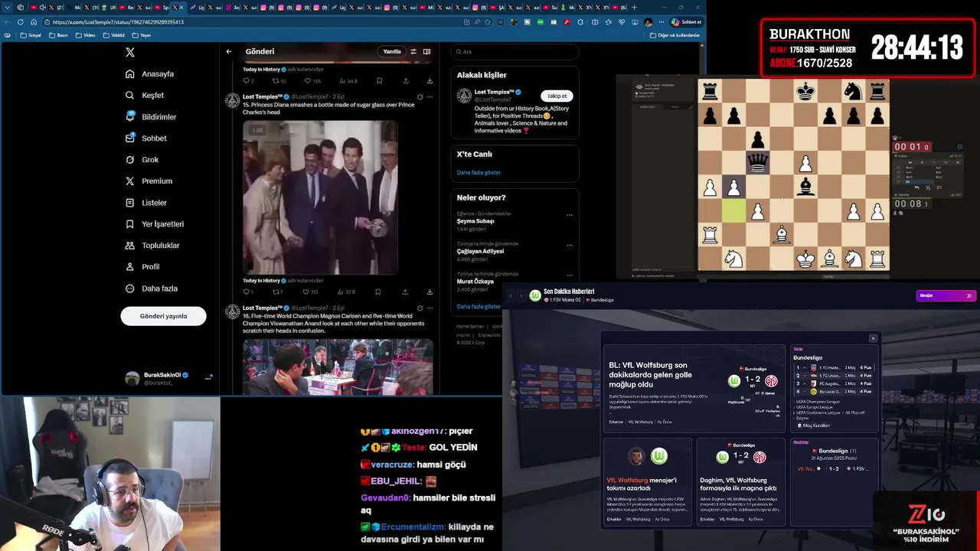Open Daghim first match news card
The image size is (980, 551).
[740, 483]
